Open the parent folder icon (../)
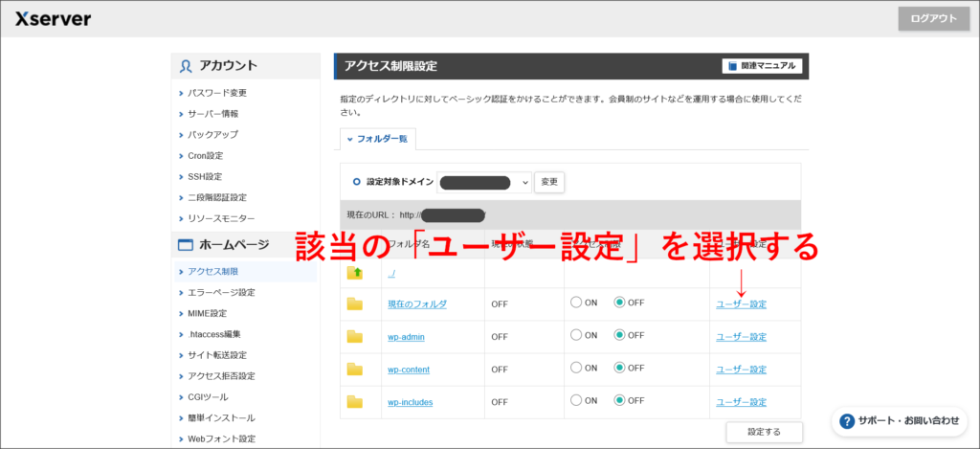This screenshot has height=449, width=980. [x=355, y=272]
